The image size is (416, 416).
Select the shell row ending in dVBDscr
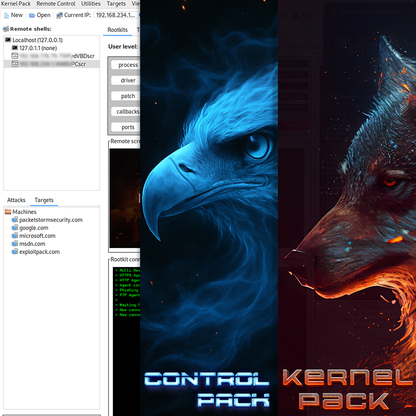(x=53, y=56)
